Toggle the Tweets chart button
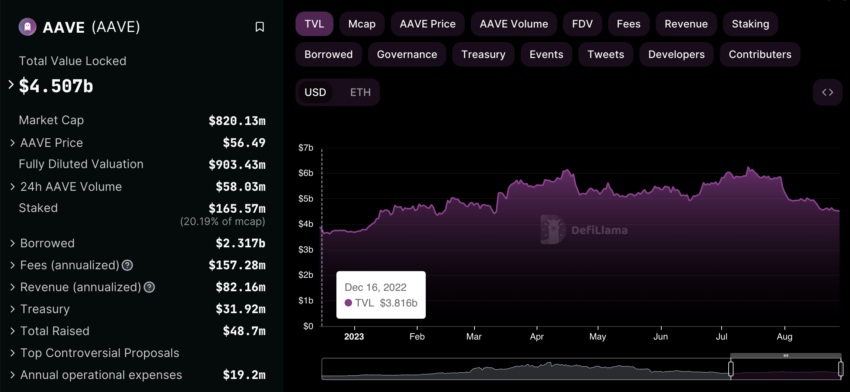 tap(606, 54)
